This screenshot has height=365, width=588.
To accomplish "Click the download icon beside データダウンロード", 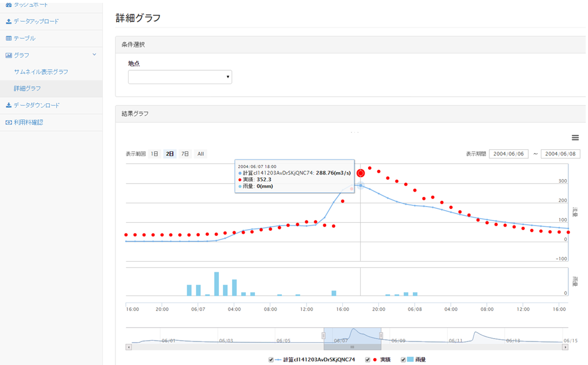I will 9,106.
